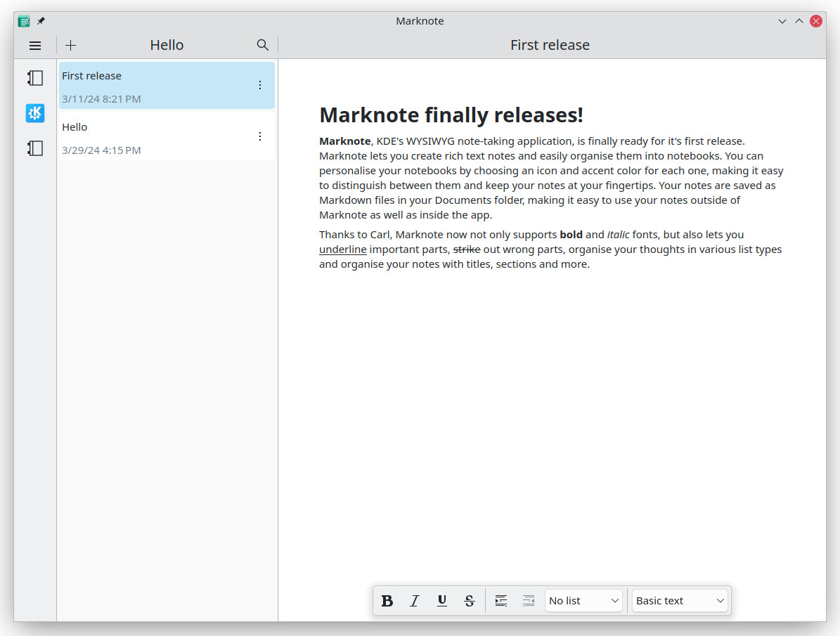
Task: Click the date '3/11/24 8:21 PM'
Action: click(x=101, y=99)
